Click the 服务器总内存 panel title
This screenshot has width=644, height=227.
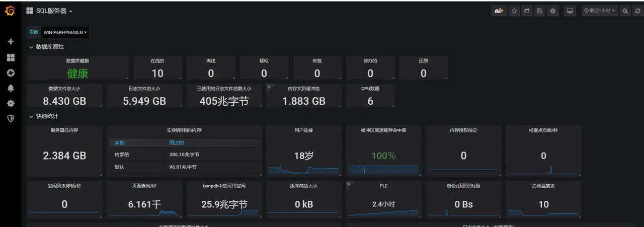pyautogui.click(x=64, y=130)
